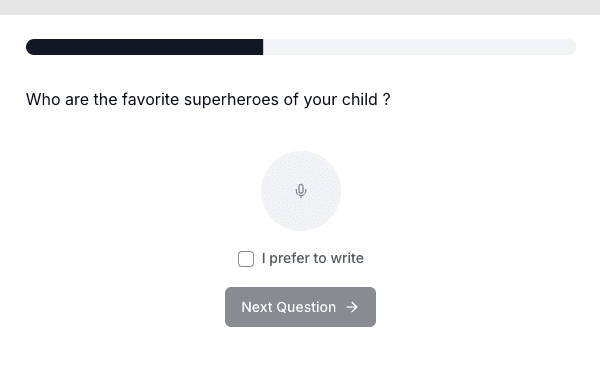This screenshot has height=372, width=600.
Task: Enable writing mode via the empty checkbox
Action: pos(246,259)
